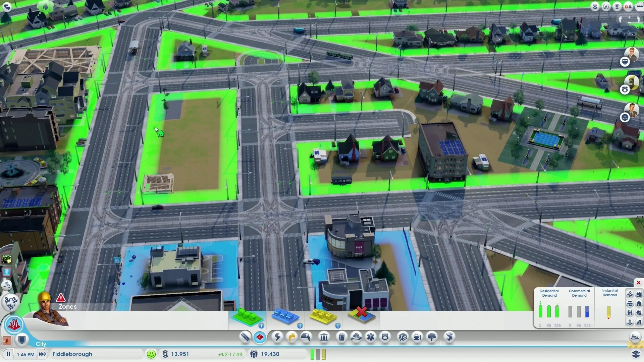Open the Waste Disposal trash icon
Screen dimensions: 644x362
341,337
